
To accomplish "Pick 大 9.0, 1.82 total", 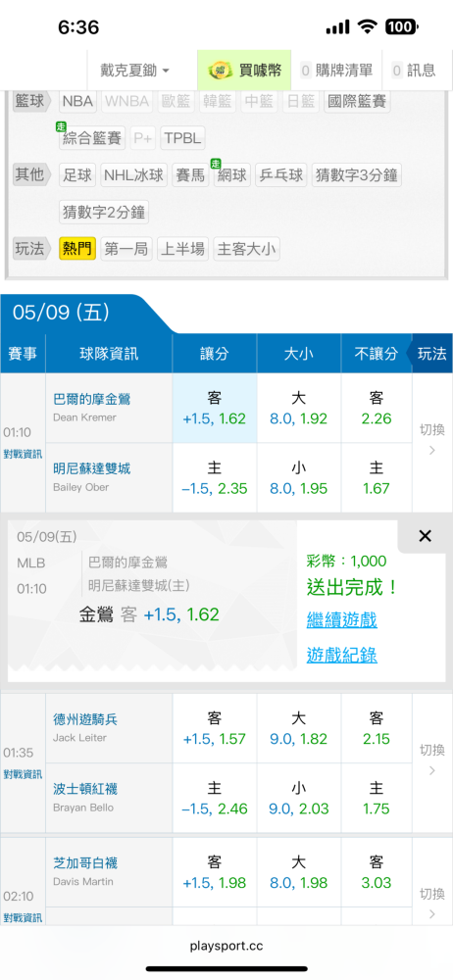I will [298, 728].
